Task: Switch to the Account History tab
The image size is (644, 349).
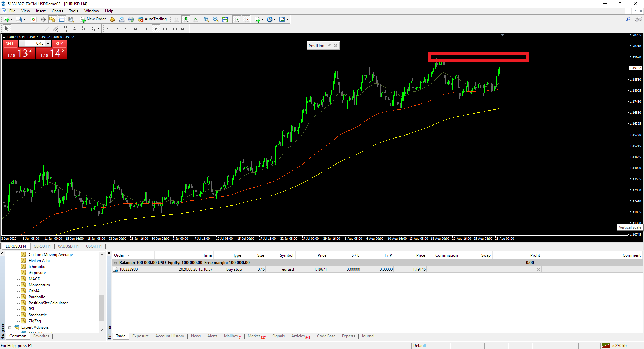Action: [169, 336]
